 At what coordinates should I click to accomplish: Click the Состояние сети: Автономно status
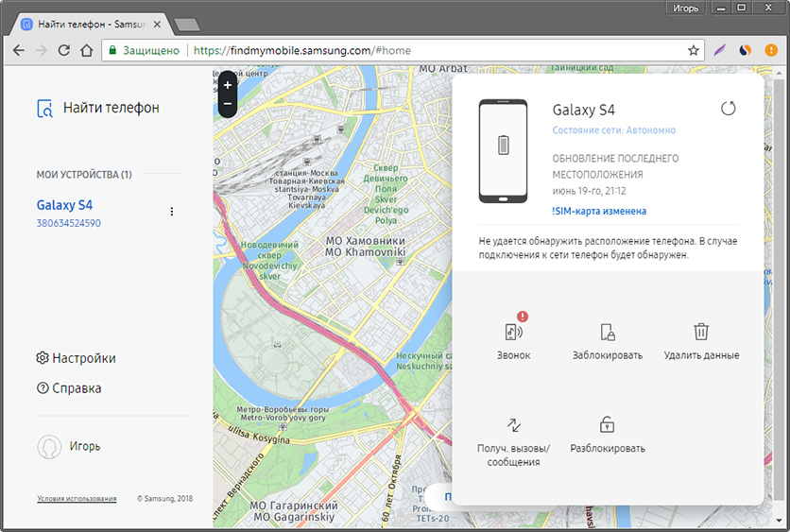[x=613, y=130]
